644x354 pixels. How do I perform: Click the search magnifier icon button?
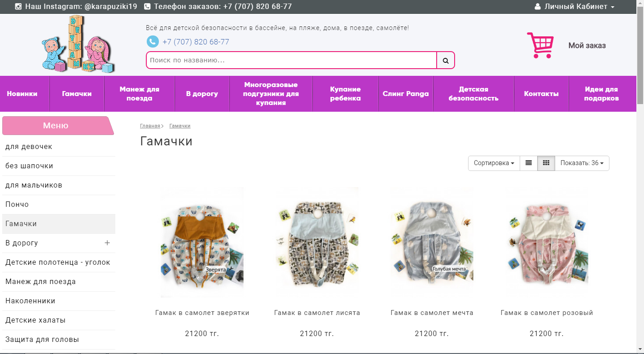pyautogui.click(x=446, y=60)
